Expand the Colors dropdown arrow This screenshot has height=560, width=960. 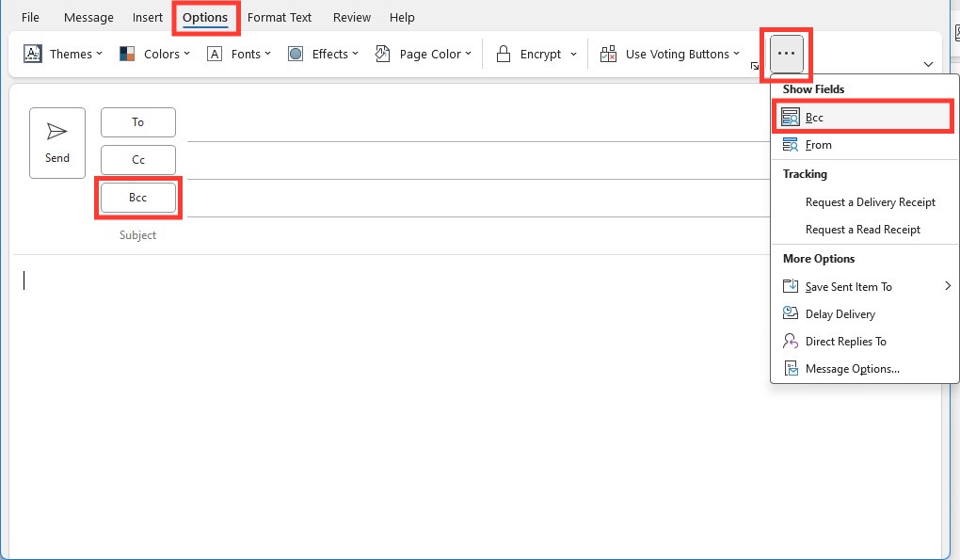[186, 54]
